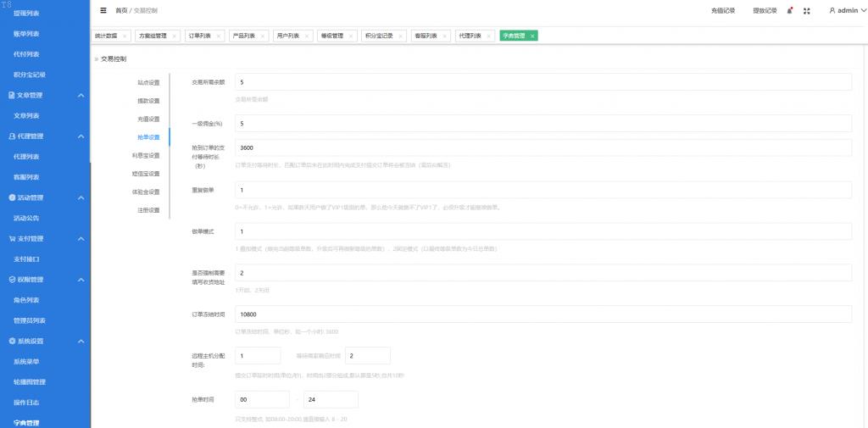Select the 站点设置 settings tab
This screenshot has width=868, height=428.
click(148, 82)
